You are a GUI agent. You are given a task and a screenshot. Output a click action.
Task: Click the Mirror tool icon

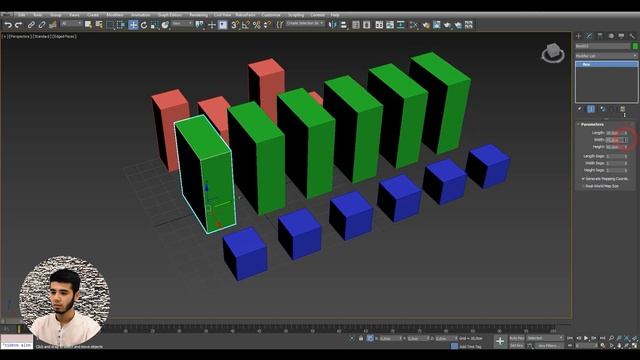coord(333,25)
